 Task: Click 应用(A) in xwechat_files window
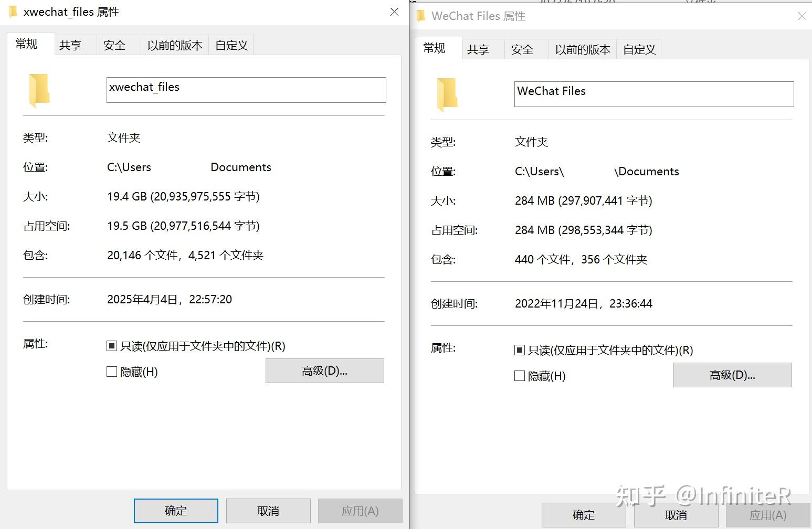pos(360,511)
